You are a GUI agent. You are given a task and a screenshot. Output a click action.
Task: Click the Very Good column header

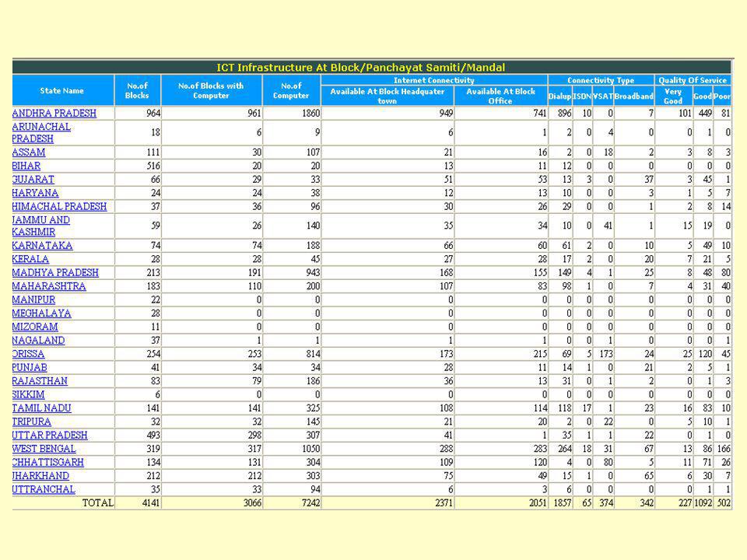click(x=673, y=96)
